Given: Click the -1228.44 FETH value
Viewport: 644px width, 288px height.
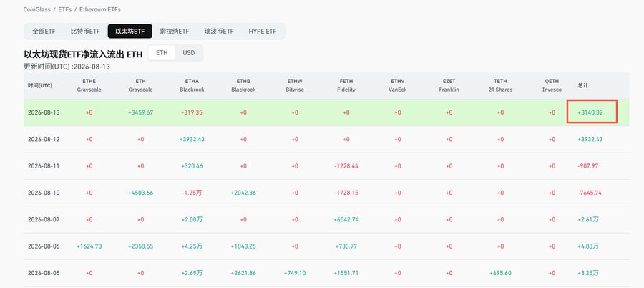Looking at the screenshot, I should click(346, 165).
